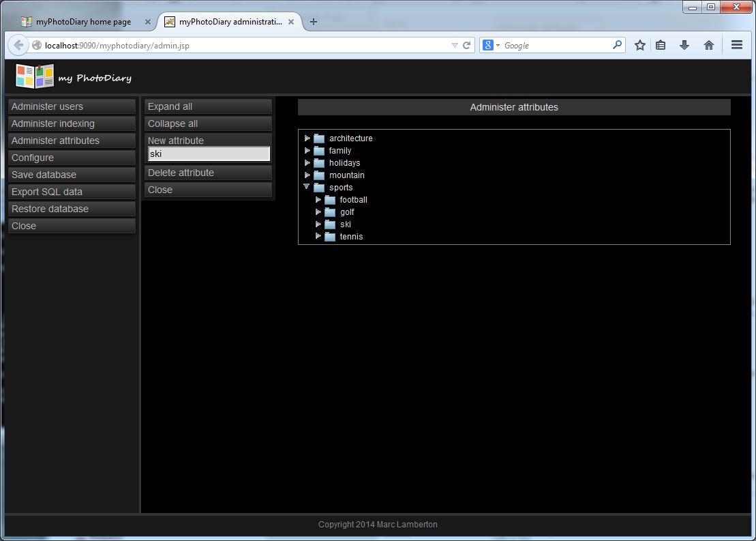Viewport: 756px width, 541px height.
Task: Select the family attribute label
Action: [340, 151]
